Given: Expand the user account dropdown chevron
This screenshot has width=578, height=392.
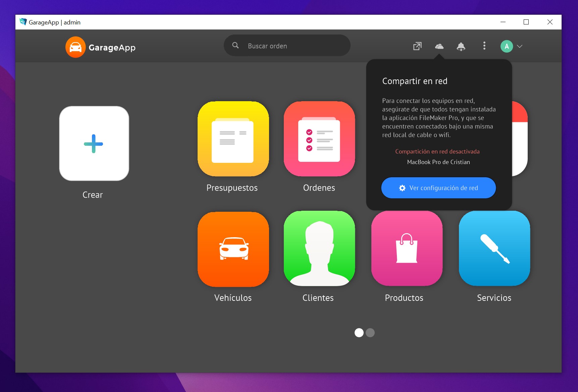Looking at the screenshot, I should pos(520,46).
